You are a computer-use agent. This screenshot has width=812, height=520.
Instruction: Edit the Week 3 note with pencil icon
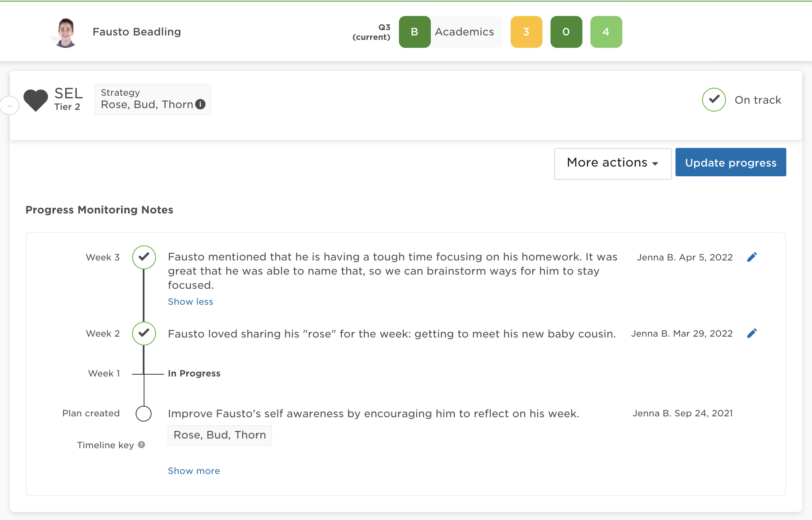[x=752, y=257]
